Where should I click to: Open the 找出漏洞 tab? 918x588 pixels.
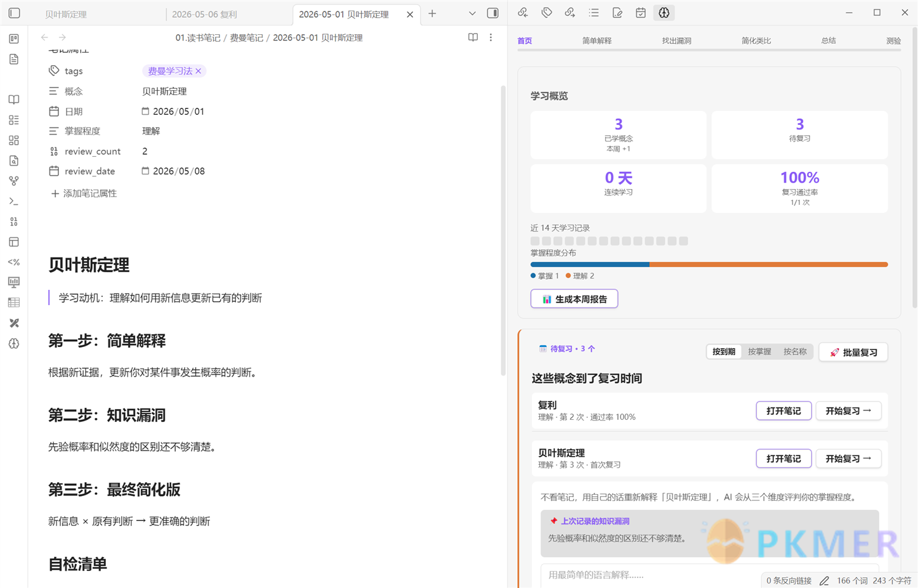[x=676, y=41]
